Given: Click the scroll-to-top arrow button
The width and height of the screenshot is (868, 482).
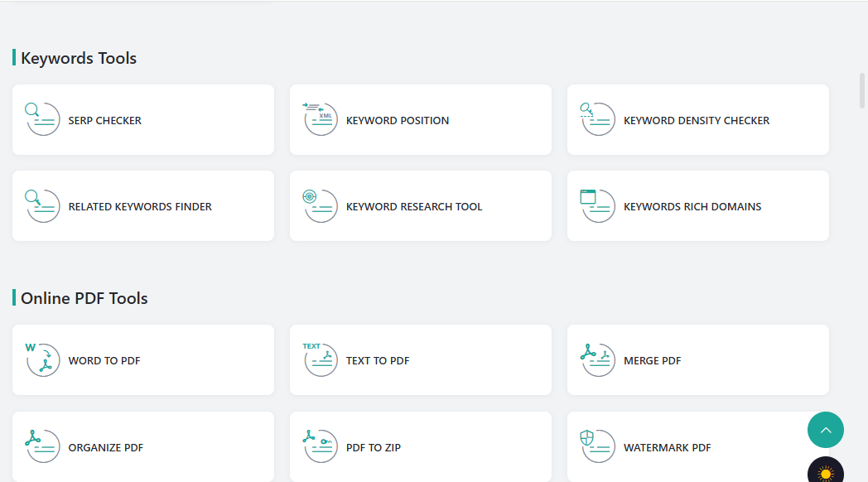Looking at the screenshot, I should 826,430.
